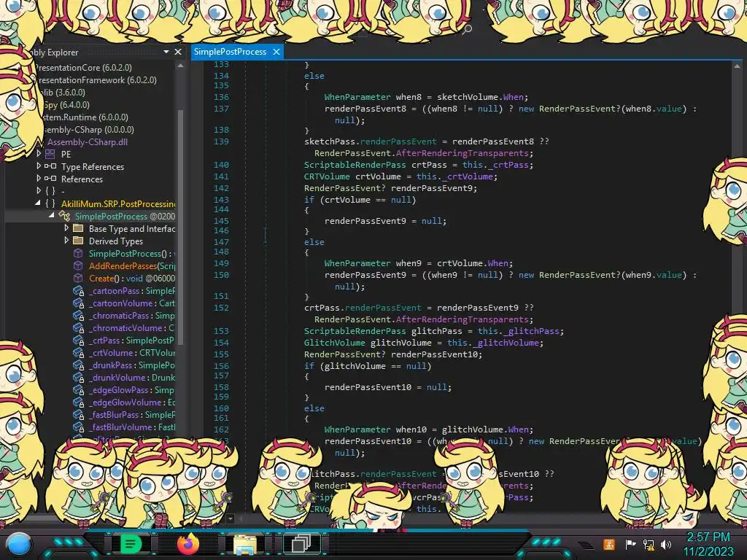Viewport: 747px width, 560px height.
Task: Click the _chromaticVolume field icon
Action: [x=78, y=327]
